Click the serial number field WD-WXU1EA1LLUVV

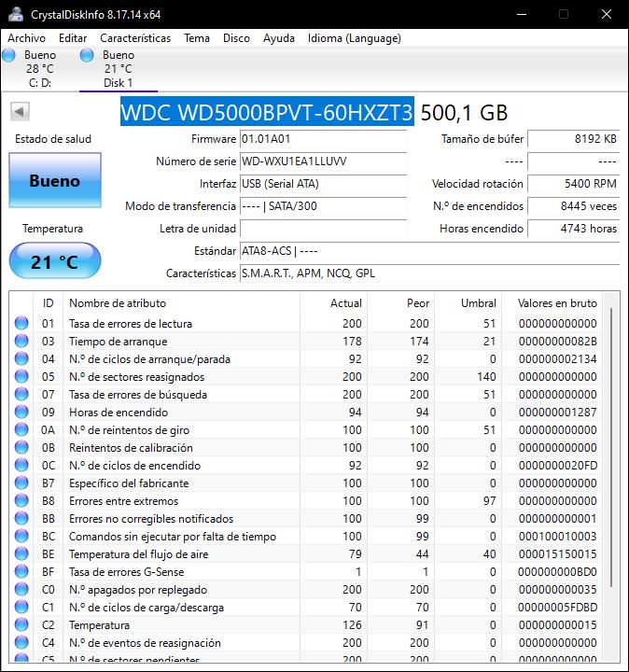pyautogui.click(x=323, y=161)
